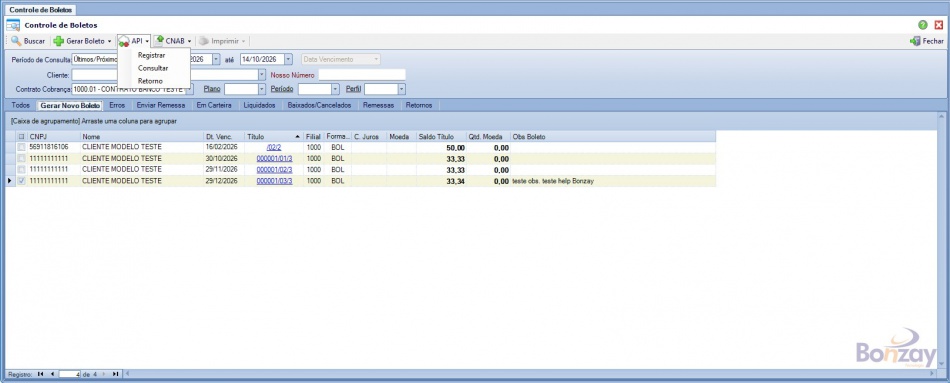Switch to the Baixados/Cancelados tab
This screenshot has height=383, width=950.
pyautogui.click(x=319, y=105)
